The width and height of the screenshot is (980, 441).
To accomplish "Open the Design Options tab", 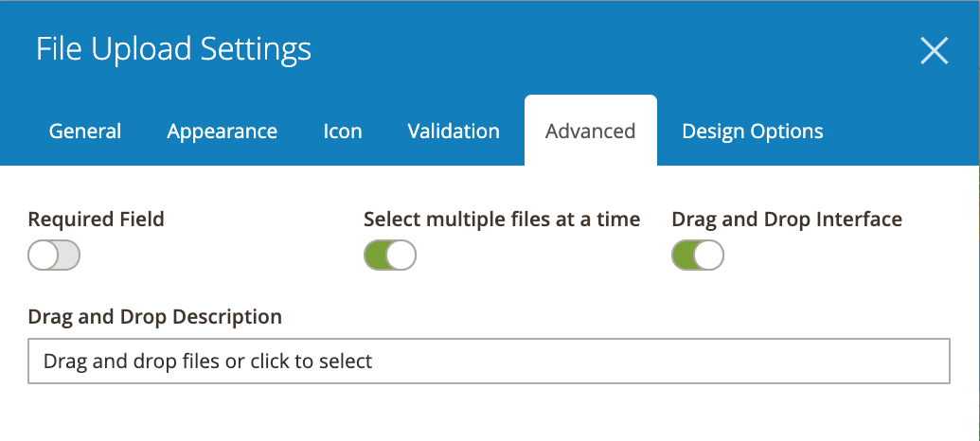I will (753, 132).
